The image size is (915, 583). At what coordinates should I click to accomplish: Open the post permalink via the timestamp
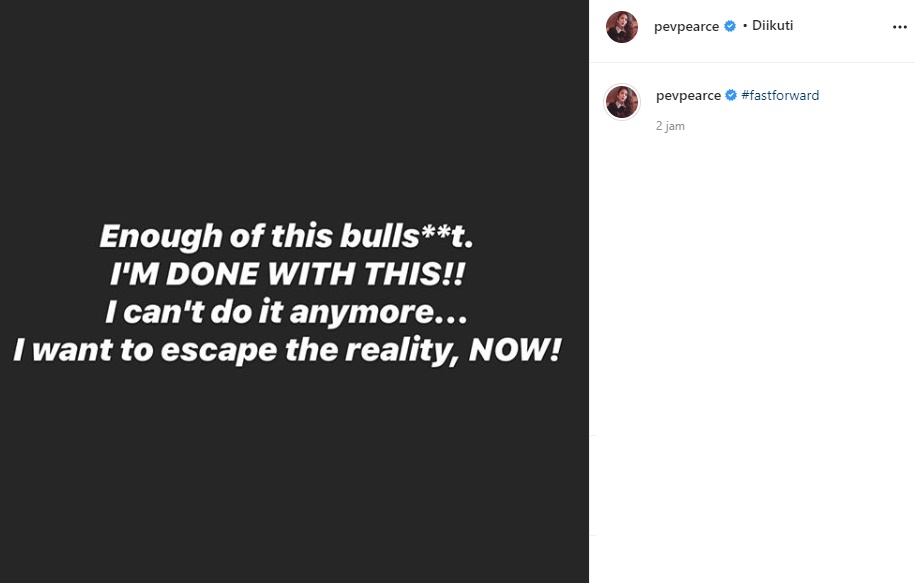tap(670, 126)
